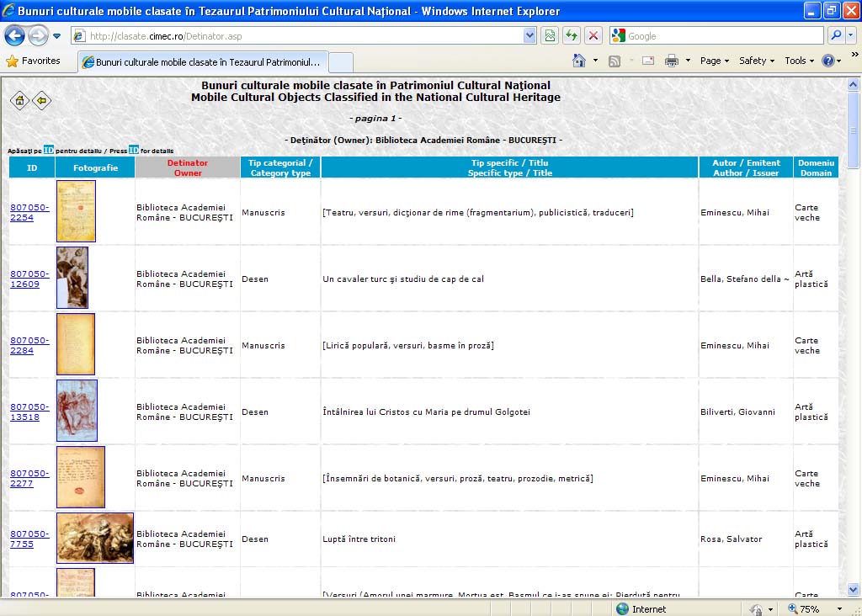Open the Help question mark menu
This screenshot has width=862, height=616.
[x=831, y=61]
